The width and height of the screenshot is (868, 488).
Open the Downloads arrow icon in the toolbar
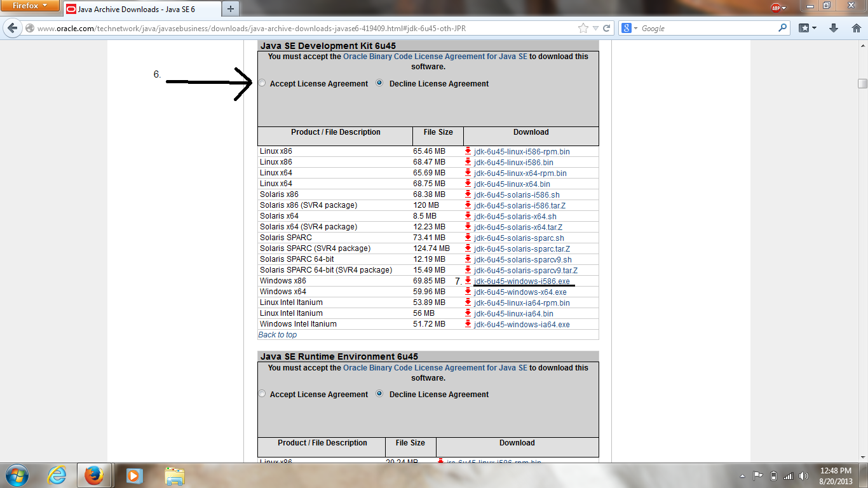point(834,28)
